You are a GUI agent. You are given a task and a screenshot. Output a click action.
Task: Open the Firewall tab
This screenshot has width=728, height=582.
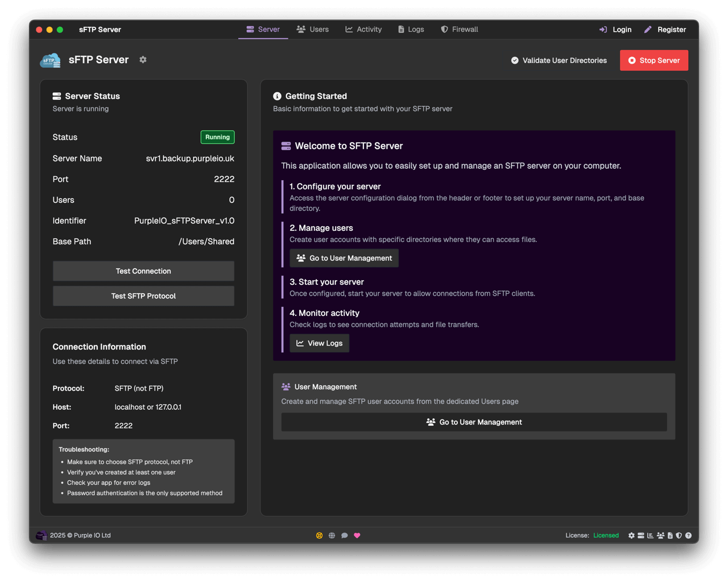point(459,30)
